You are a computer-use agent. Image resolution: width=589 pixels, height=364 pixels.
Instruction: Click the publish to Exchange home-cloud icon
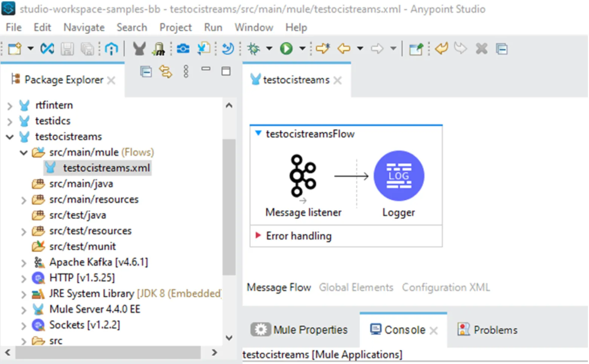point(111,49)
